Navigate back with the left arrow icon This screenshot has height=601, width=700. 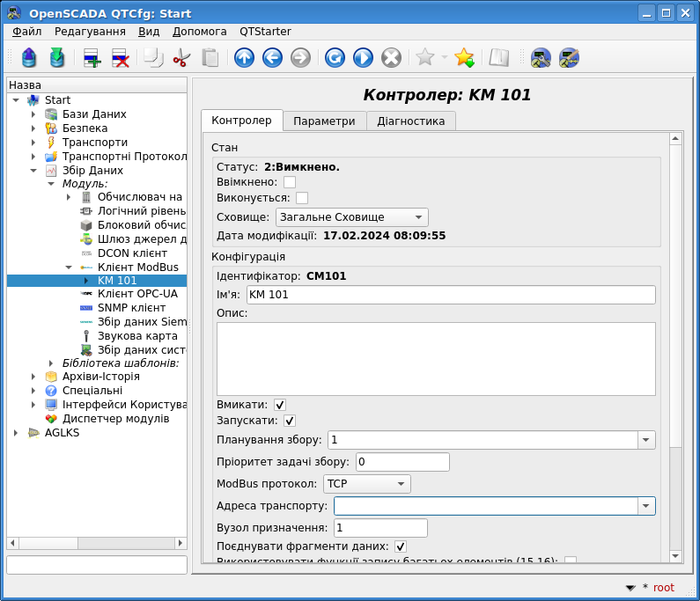(272, 58)
